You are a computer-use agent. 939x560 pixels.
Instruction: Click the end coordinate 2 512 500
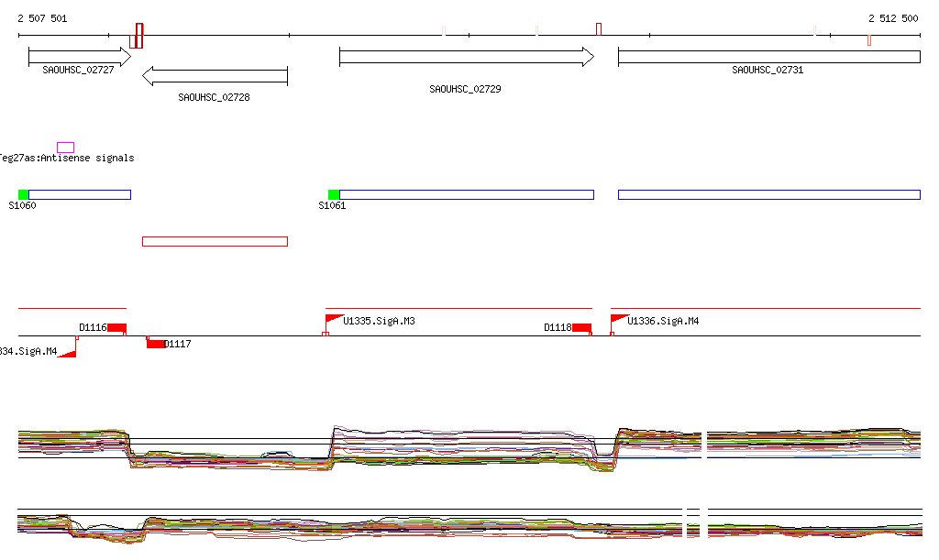(x=893, y=18)
